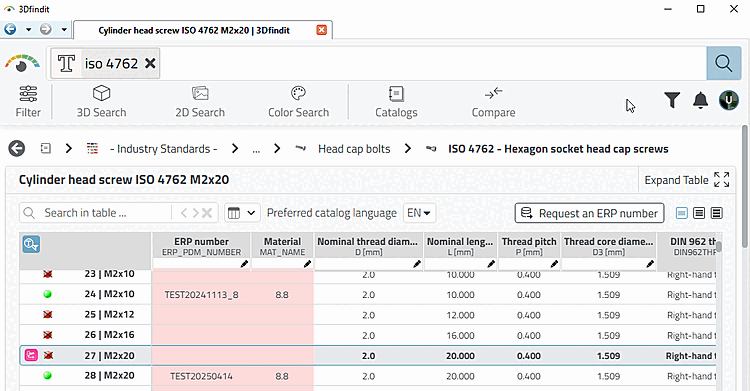Open the Compare function

[x=493, y=101]
